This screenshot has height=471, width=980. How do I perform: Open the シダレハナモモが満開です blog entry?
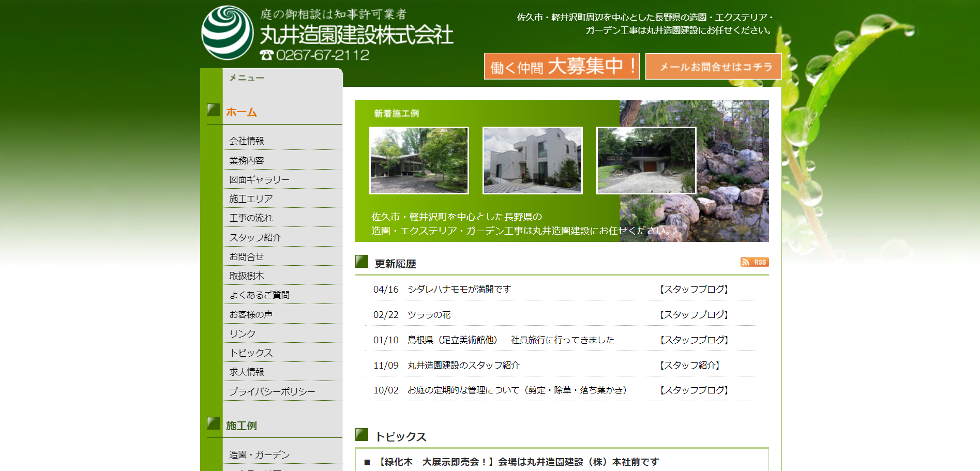(x=458, y=290)
